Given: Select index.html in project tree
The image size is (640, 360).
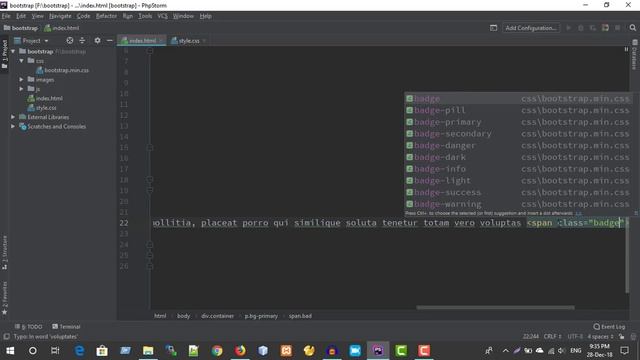Looking at the screenshot, I should click(45, 98).
